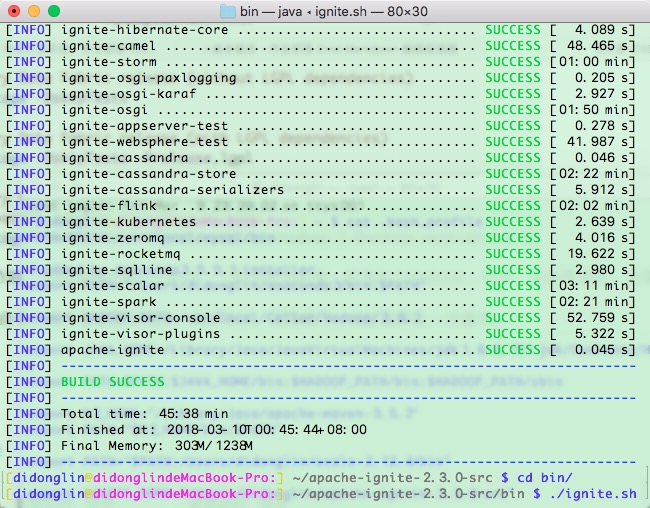
Task: Click the green 'BUILD SUCCESS' text
Action: pos(113,382)
